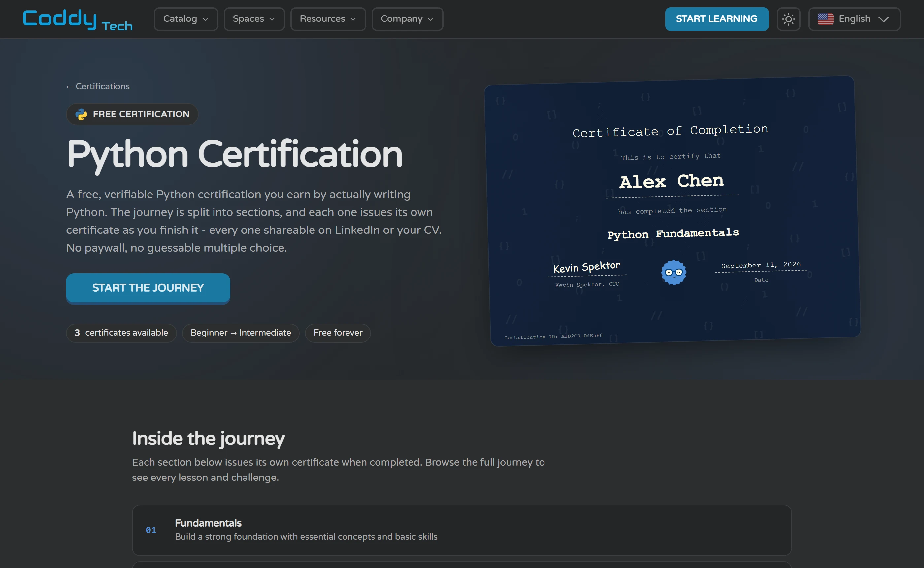Click the 'Kevin Spektor' signature
The image size is (924, 568).
point(587,267)
